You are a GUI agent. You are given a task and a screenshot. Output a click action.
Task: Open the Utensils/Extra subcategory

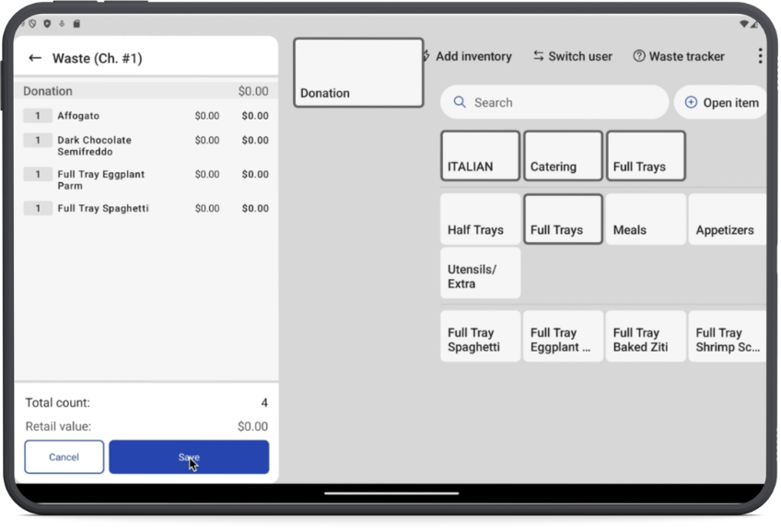coord(480,273)
